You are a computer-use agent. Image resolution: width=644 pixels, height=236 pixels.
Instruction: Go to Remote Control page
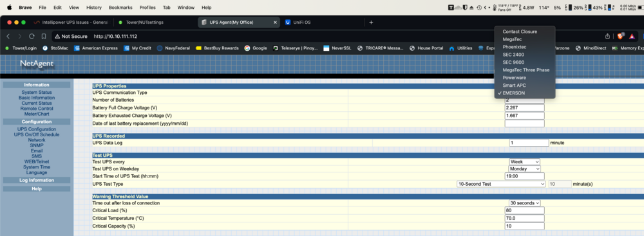[37, 109]
